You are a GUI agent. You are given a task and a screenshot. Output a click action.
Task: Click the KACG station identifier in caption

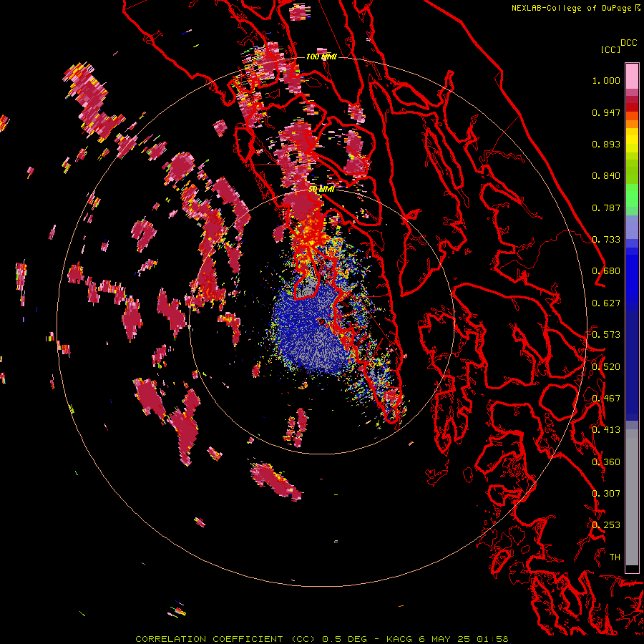(x=401, y=639)
